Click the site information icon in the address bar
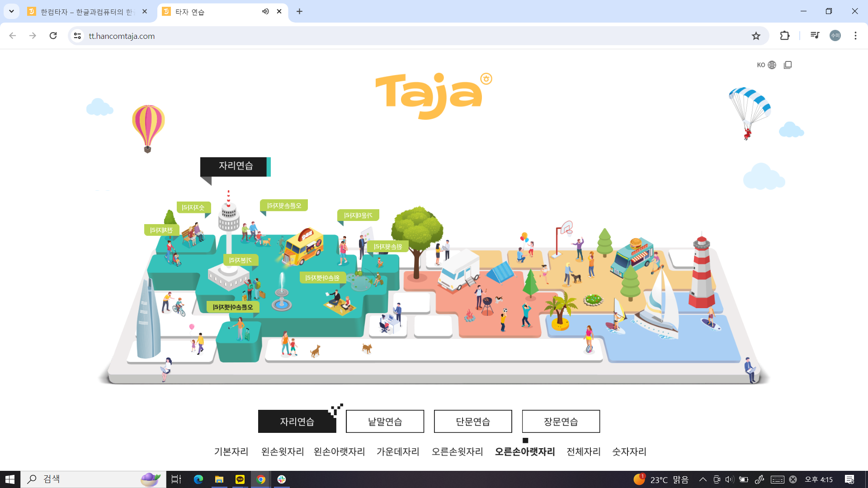 (x=78, y=36)
